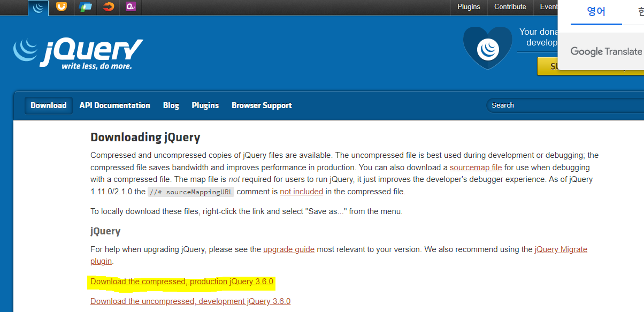Viewport: 644px width, 312px height.
Task: Open the jQuery UI project icon
Action: tap(62, 7)
